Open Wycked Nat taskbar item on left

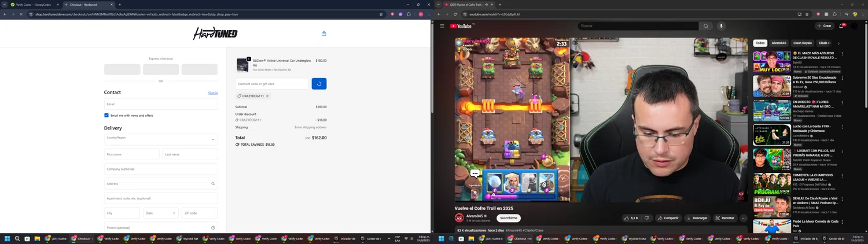click(187, 238)
